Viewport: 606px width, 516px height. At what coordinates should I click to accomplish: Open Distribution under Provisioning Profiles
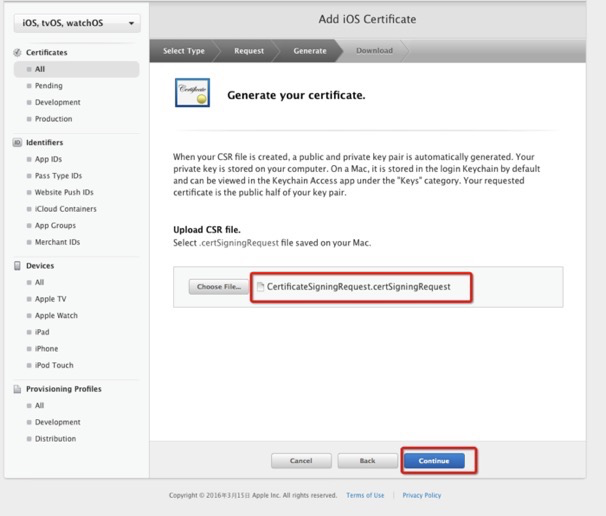tap(55, 438)
